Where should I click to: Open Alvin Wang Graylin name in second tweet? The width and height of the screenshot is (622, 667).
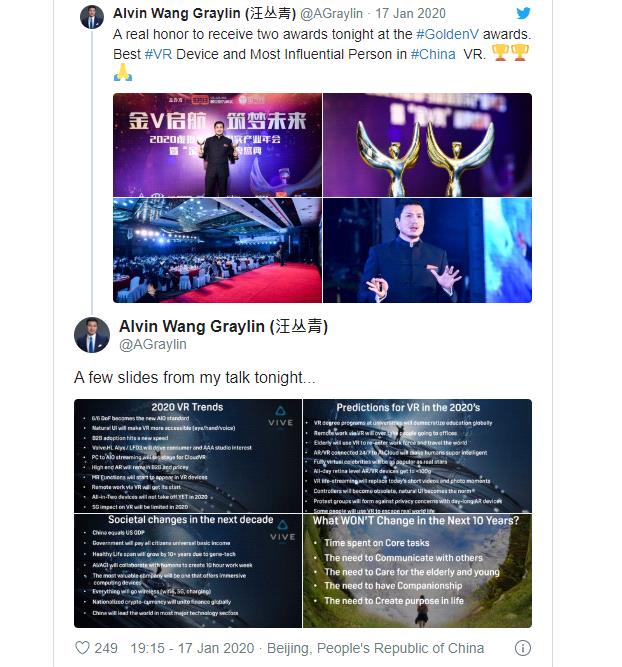(x=223, y=326)
